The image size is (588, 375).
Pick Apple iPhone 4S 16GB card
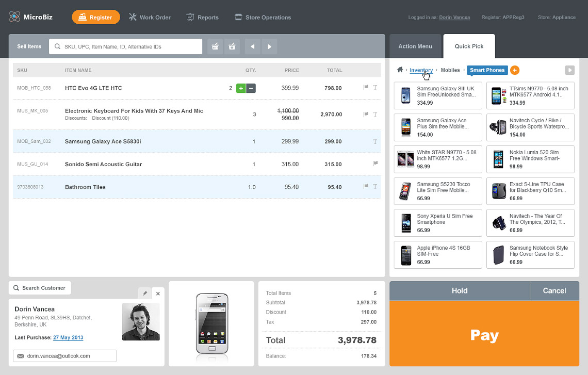pyautogui.click(x=438, y=255)
